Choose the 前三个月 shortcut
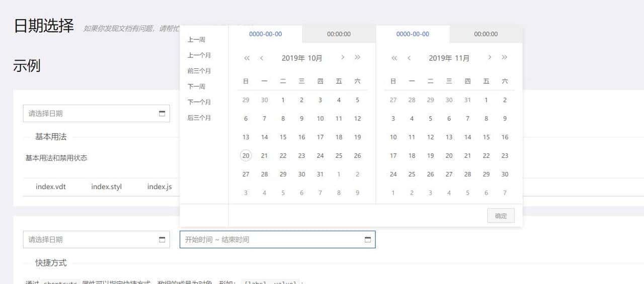The height and width of the screenshot is (284, 644). coord(199,71)
